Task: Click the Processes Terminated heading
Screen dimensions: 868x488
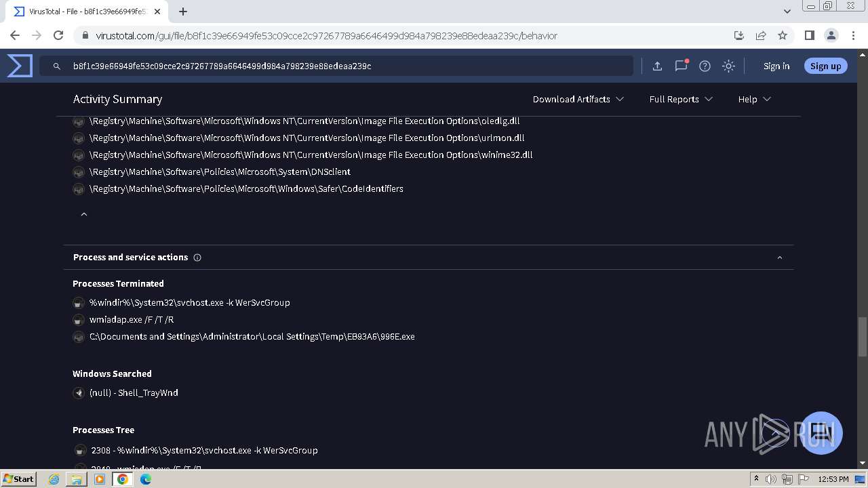Action: coord(118,283)
